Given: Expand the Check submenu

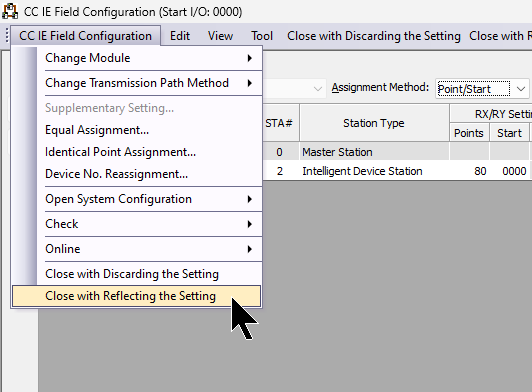Looking at the screenshot, I should click(x=137, y=224).
